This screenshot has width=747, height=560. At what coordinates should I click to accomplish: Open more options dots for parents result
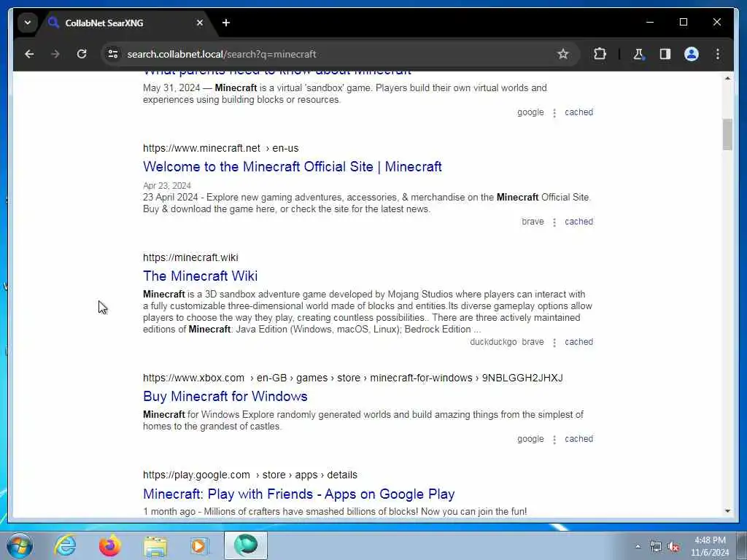click(x=554, y=112)
